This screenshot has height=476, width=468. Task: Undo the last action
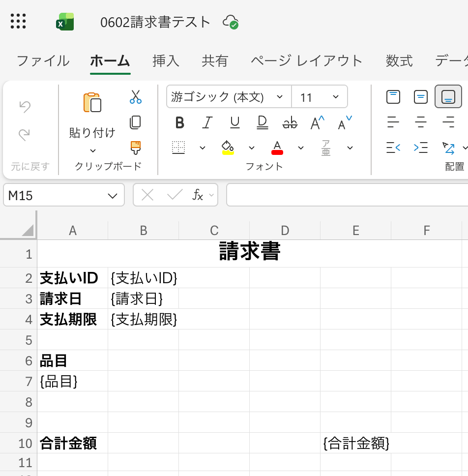pos(25,107)
